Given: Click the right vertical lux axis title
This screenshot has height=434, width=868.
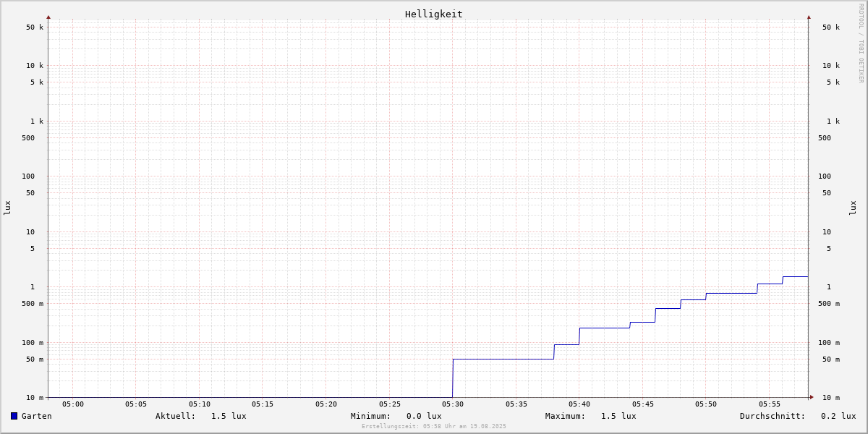Looking at the screenshot, I should pos(853,208).
